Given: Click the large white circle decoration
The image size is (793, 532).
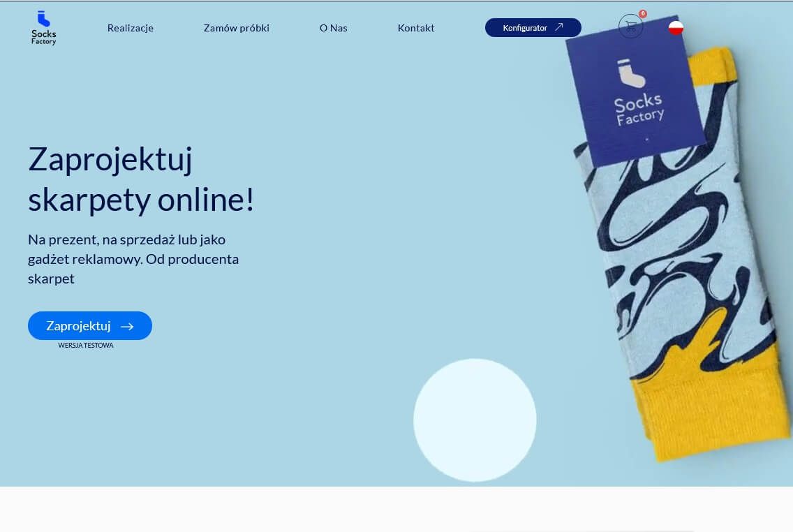Looking at the screenshot, I should [x=475, y=420].
